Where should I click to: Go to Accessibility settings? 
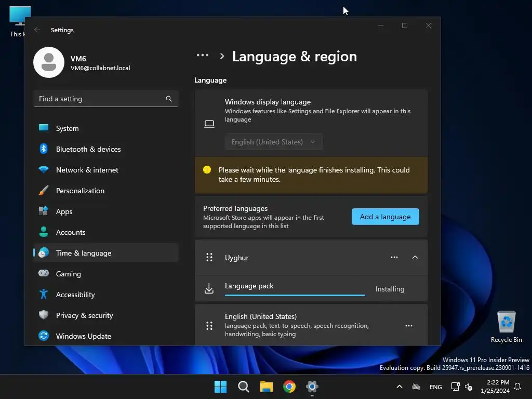coord(106,295)
